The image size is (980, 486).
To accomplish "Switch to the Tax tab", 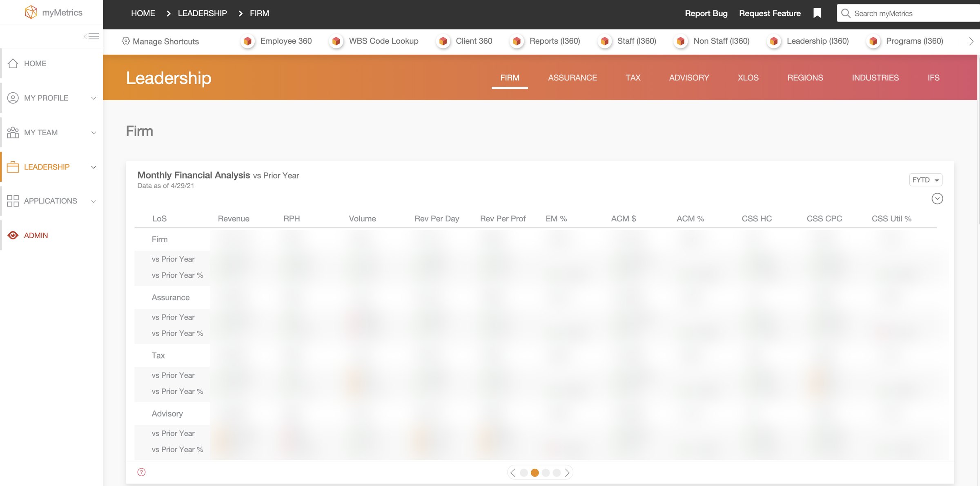I will point(633,78).
